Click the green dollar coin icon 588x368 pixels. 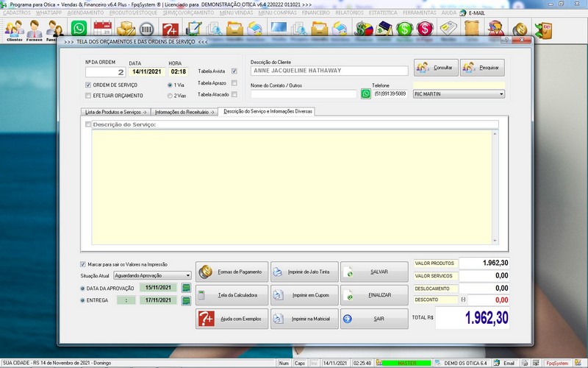(x=405, y=29)
